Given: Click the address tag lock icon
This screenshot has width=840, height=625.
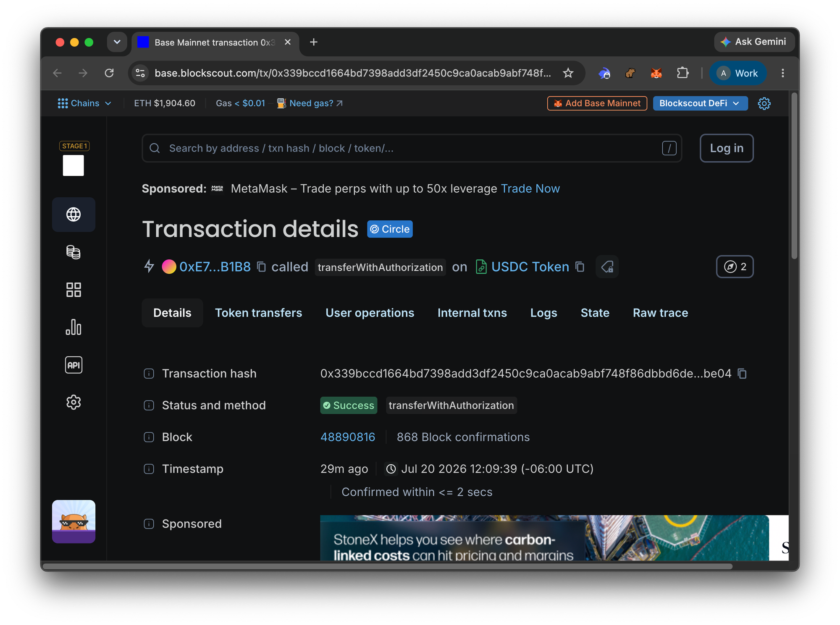Looking at the screenshot, I should tap(607, 267).
